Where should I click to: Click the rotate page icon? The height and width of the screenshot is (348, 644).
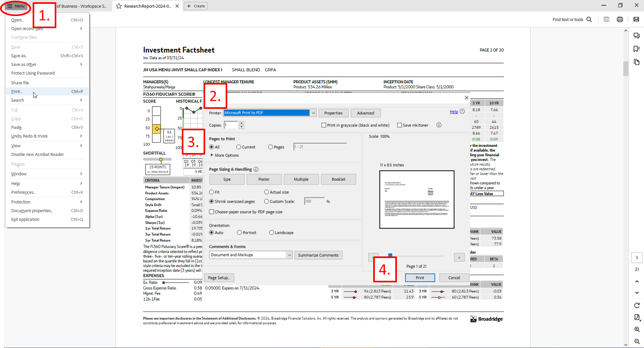(637, 305)
